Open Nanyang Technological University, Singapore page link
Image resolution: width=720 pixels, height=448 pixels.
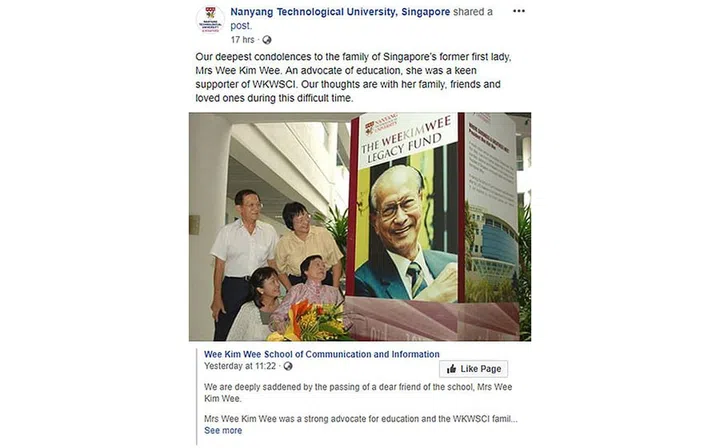click(340, 12)
